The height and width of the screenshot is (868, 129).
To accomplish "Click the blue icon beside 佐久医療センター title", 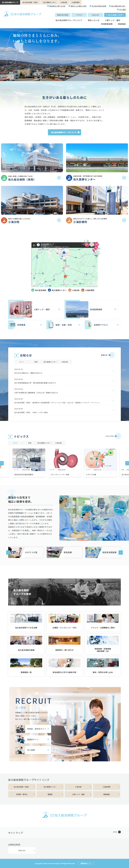I will tap(69, 178).
